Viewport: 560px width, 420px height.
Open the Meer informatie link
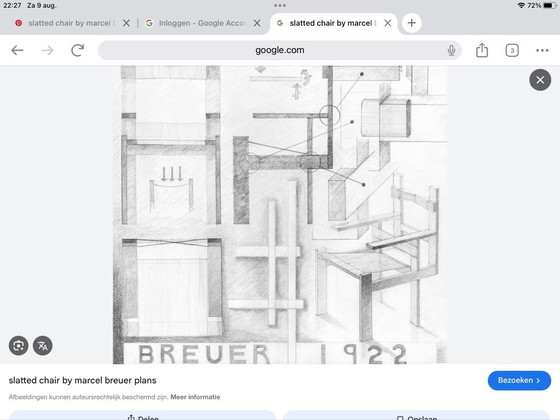[x=195, y=397]
